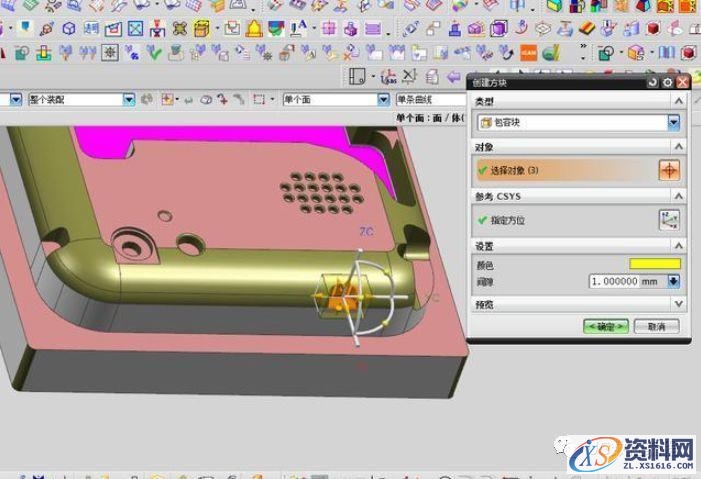
Task: Click the yellow 颜色 color swatch
Action: point(654,264)
